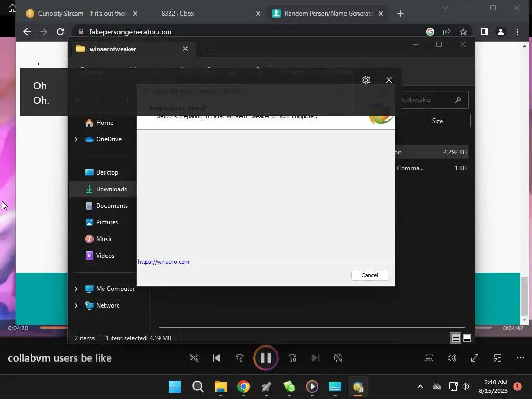
Task: Expand the My Computer node
Action: click(x=76, y=289)
